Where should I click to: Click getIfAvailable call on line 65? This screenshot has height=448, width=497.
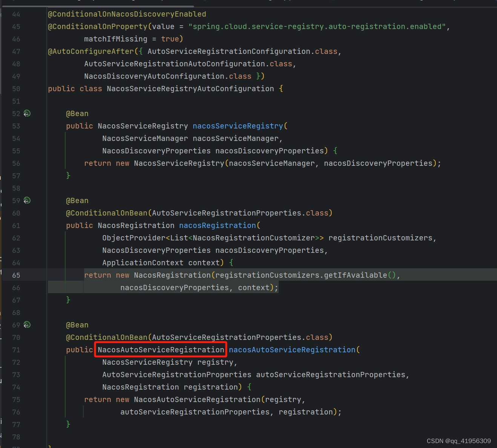tap(356, 275)
